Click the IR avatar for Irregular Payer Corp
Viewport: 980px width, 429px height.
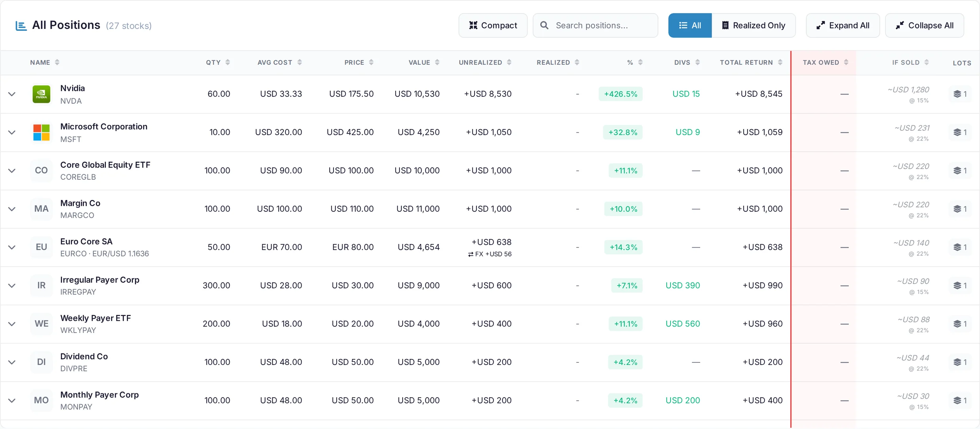click(41, 286)
